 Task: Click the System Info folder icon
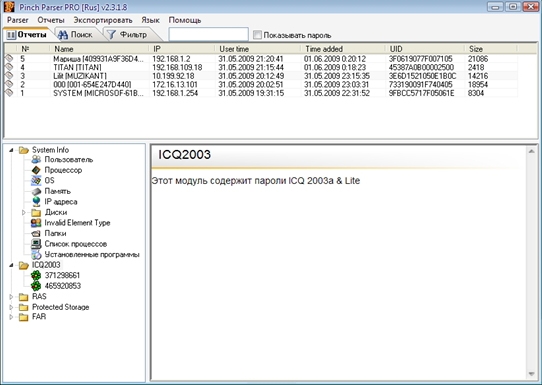pyautogui.click(x=24, y=150)
